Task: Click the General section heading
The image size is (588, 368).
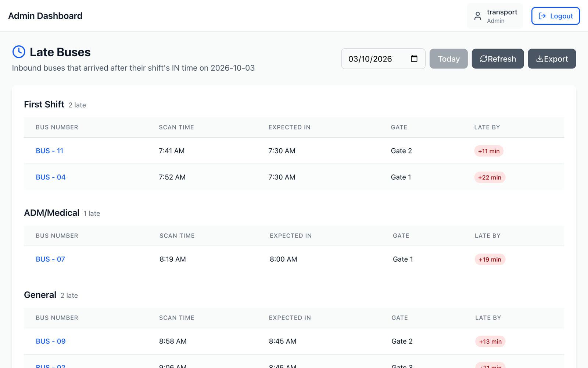Action: coord(40,295)
